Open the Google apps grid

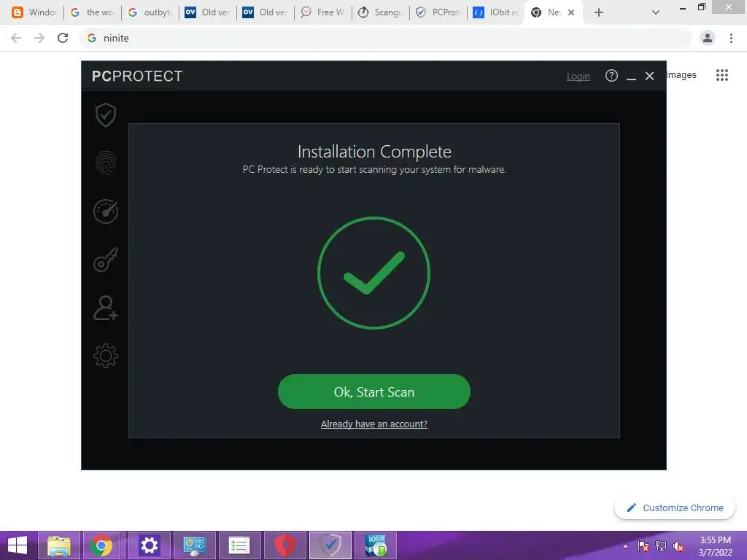(x=721, y=75)
